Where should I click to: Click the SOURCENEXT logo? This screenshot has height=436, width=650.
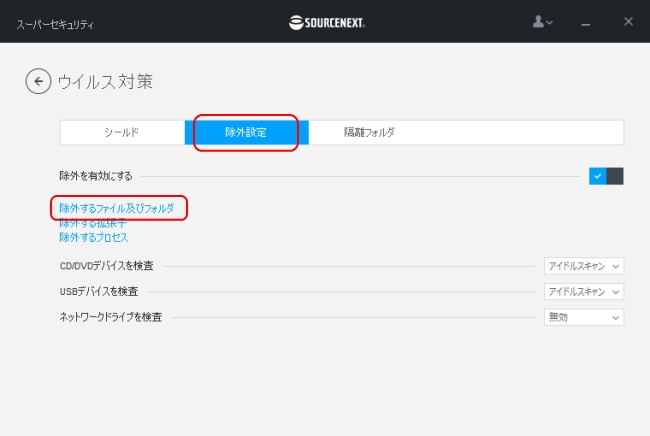(327, 22)
